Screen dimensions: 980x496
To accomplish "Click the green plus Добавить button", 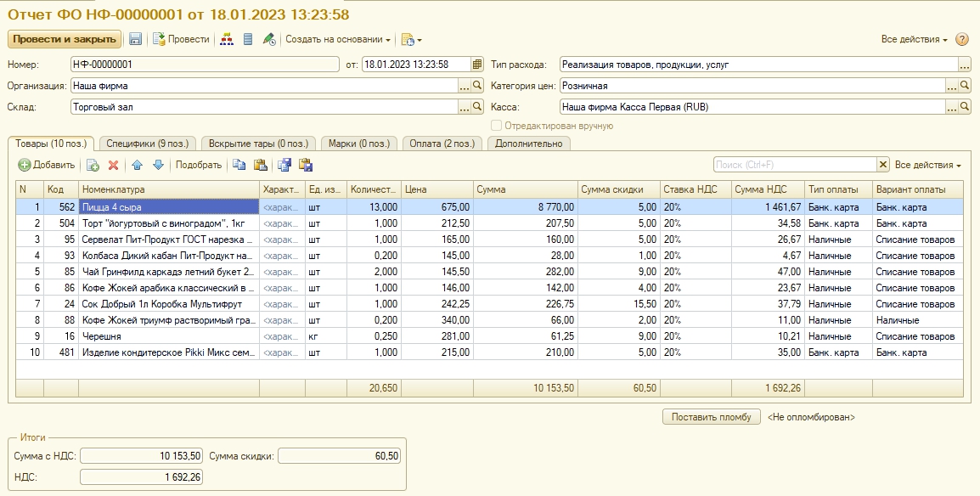I will coord(47,165).
